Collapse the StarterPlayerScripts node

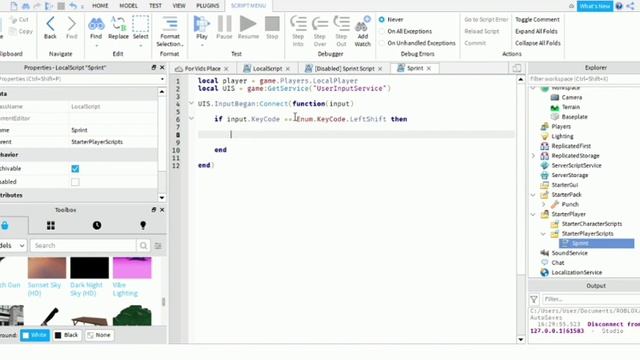click(x=543, y=234)
